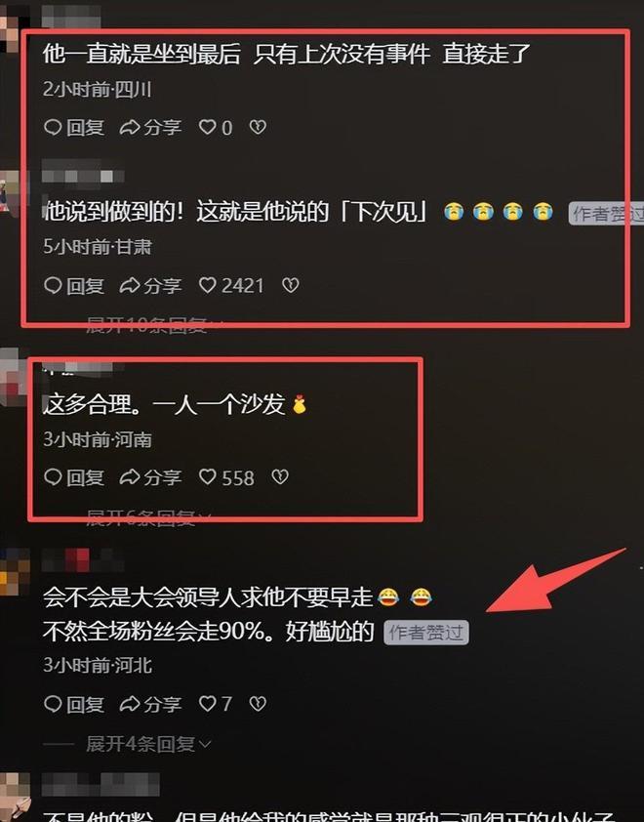The height and width of the screenshot is (822, 644).
Task: Like the Henan comment with 558 likes
Action: 208,477
